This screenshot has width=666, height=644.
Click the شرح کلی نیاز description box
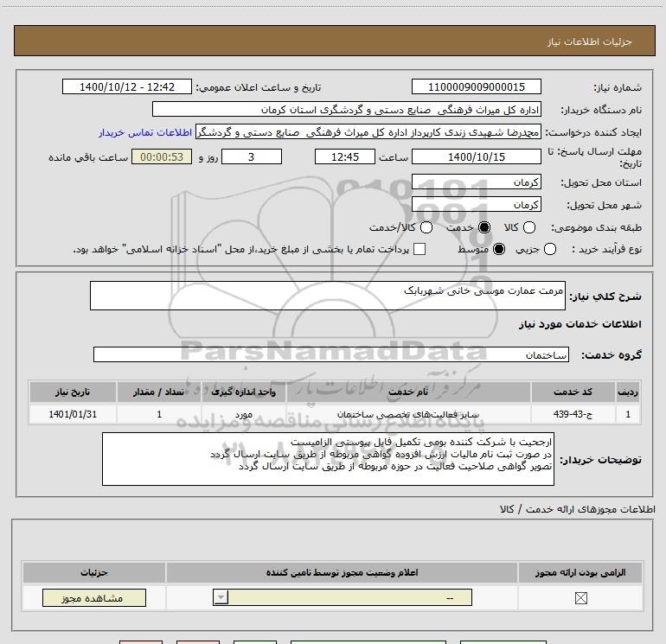click(x=328, y=296)
